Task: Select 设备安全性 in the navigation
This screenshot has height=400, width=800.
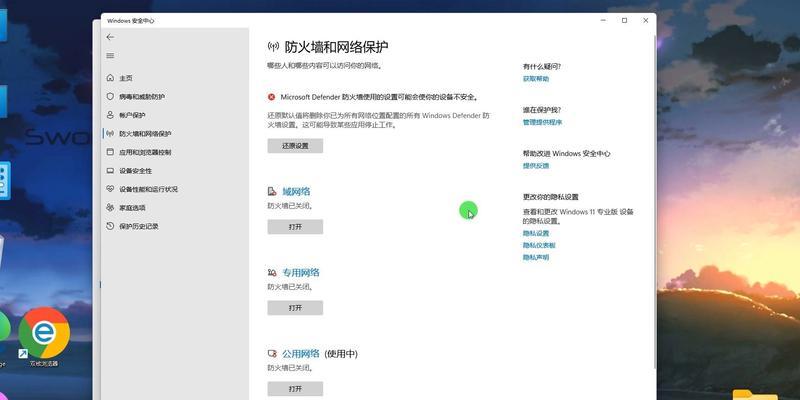Action: (135, 170)
